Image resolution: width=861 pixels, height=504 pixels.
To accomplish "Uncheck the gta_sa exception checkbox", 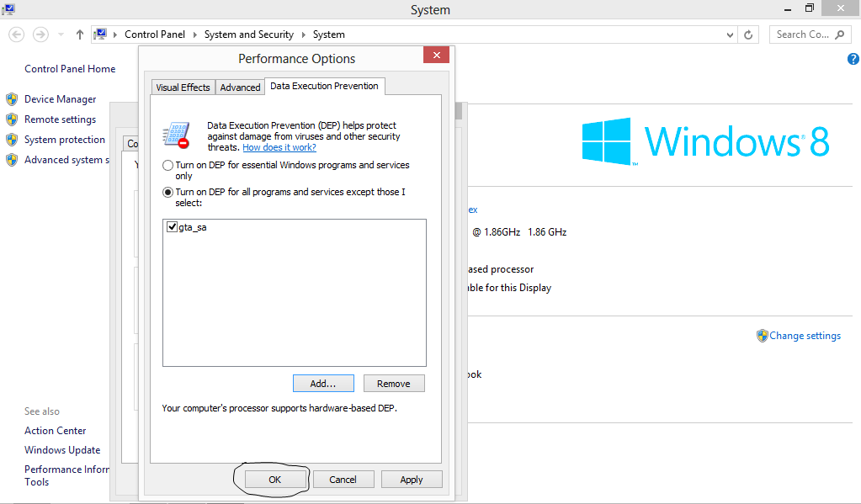I will coord(172,226).
